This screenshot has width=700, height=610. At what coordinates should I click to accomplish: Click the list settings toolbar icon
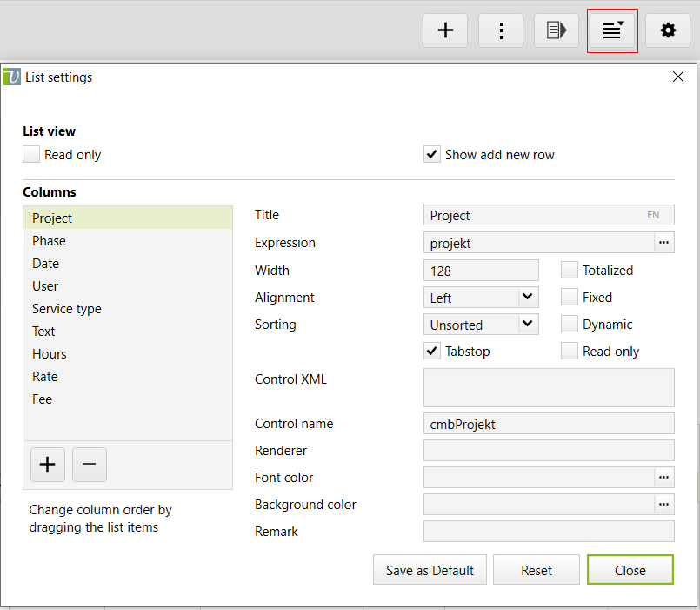(613, 30)
